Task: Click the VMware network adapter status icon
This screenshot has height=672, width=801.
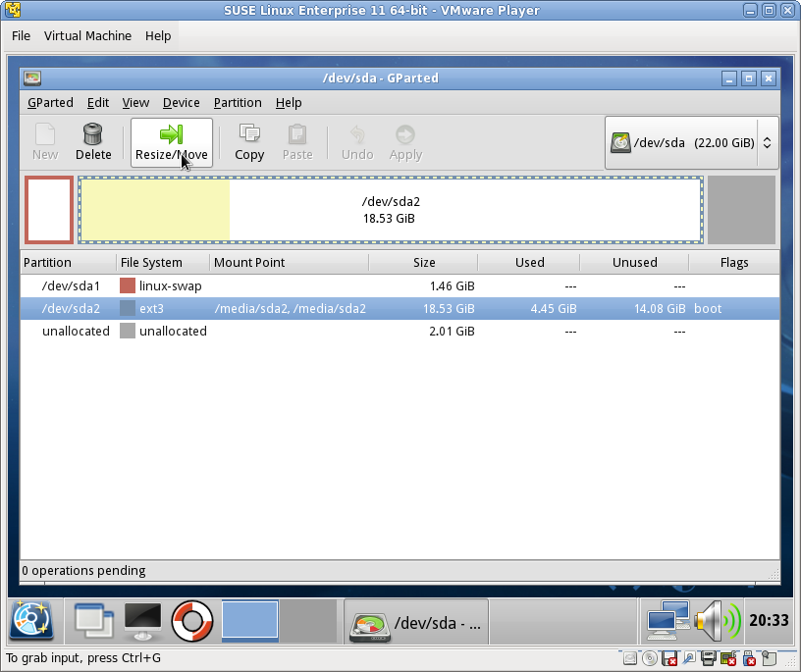Action: point(689,658)
